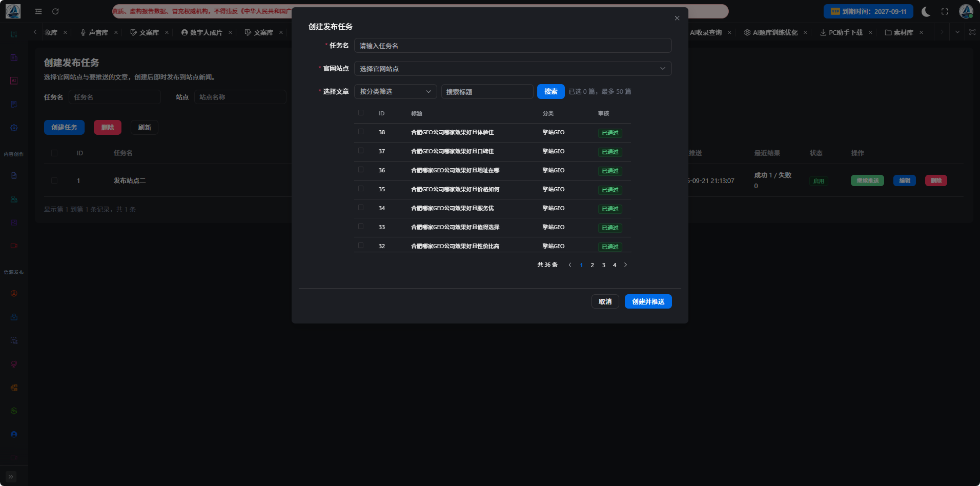
Task: Open the 选择官网站点 dropdown
Action: coord(512,69)
